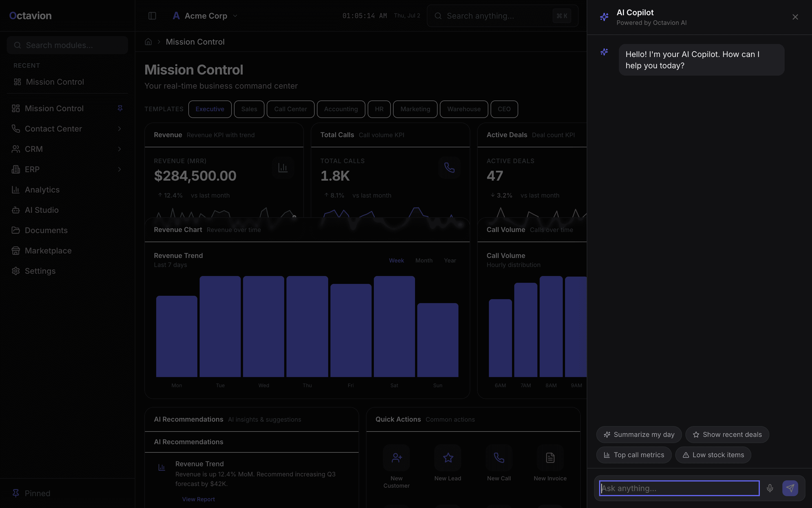This screenshot has width=812, height=508.
Task: Close the AI Copilot panel
Action: [x=795, y=17]
